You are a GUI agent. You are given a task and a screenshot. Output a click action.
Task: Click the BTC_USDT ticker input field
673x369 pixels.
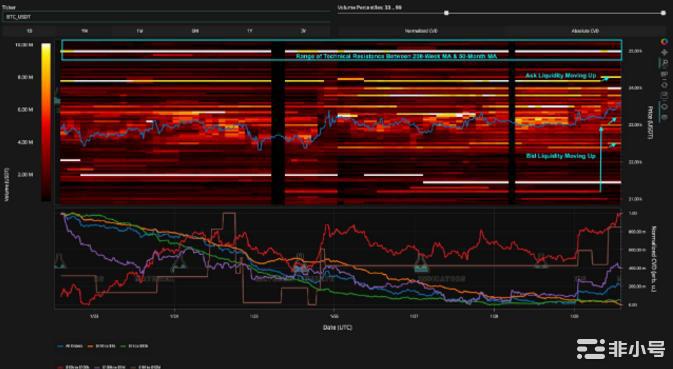(x=166, y=17)
